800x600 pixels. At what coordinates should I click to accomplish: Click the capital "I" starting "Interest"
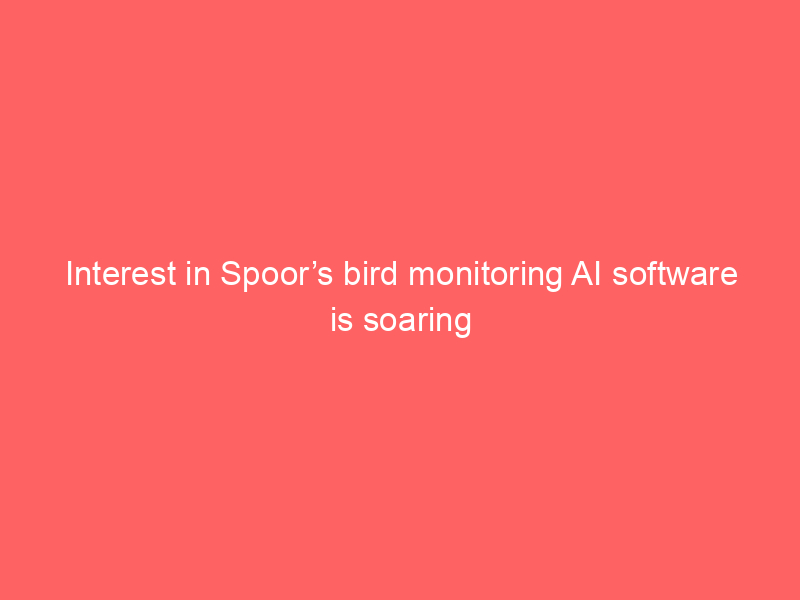click(69, 274)
